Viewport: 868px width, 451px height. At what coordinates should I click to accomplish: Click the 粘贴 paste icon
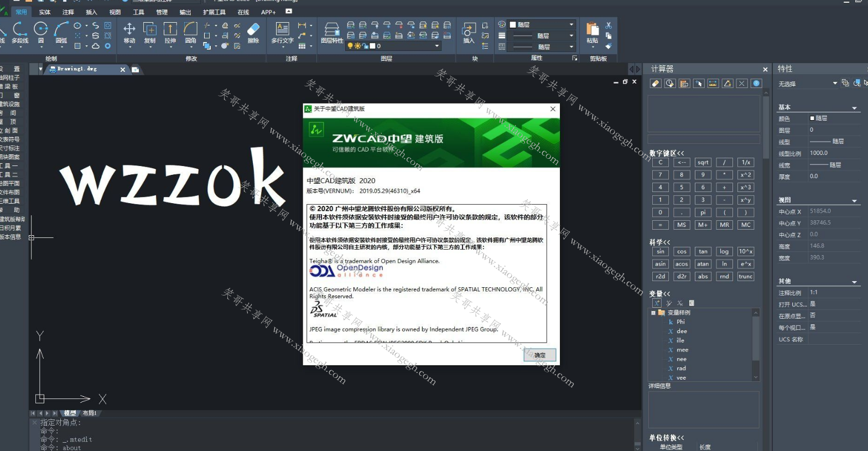[592, 33]
